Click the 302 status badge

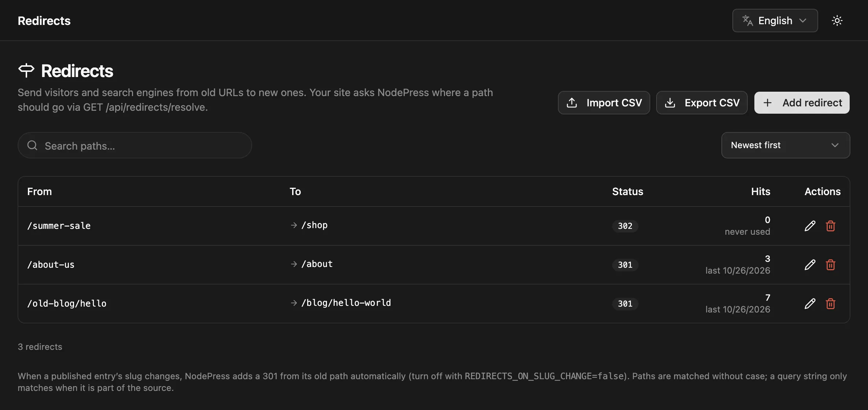click(625, 226)
